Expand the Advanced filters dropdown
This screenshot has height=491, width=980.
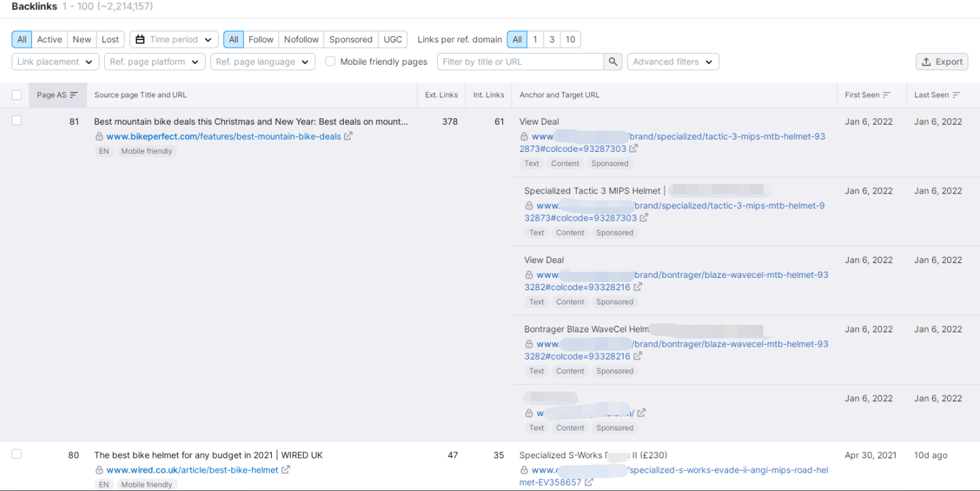pyautogui.click(x=672, y=62)
